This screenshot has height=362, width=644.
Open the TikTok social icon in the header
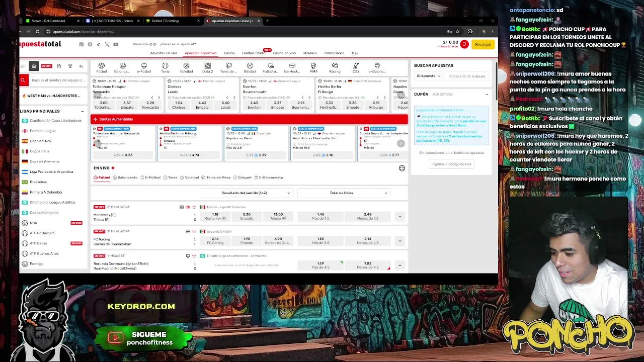[98, 44]
